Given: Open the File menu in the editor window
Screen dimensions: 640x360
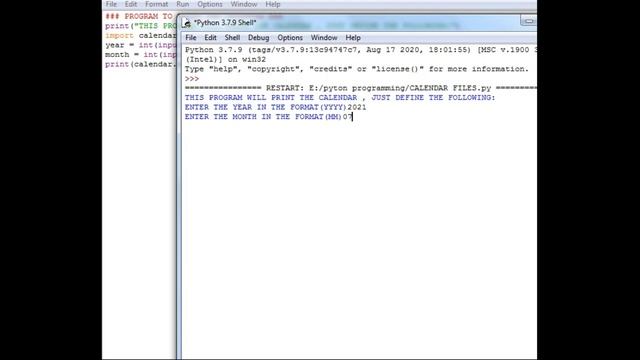Looking at the screenshot, I should click(x=111, y=4).
